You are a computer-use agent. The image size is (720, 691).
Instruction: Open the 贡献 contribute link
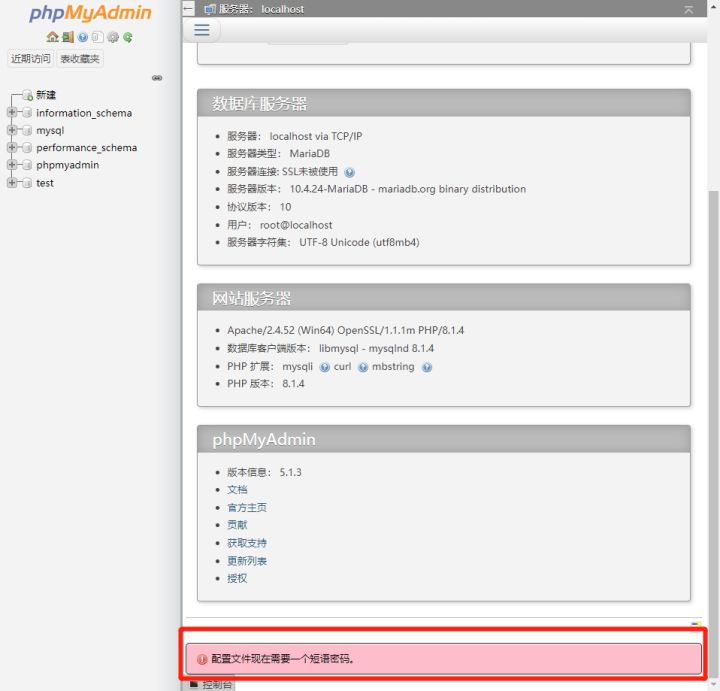[x=237, y=525]
